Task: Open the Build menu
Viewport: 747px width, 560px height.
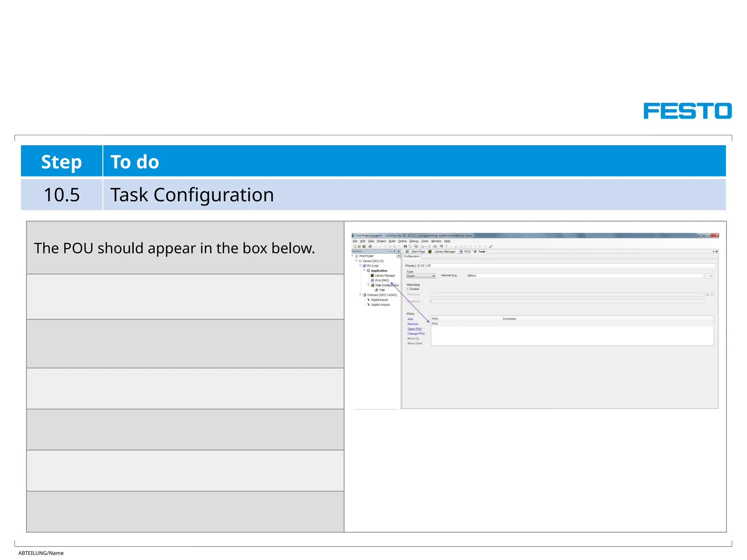Action: click(392, 241)
